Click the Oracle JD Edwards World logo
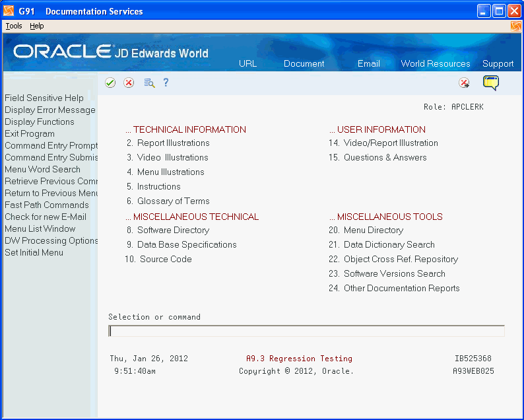Viewport: 524px width, 420px height. click(x=111, y=52)
